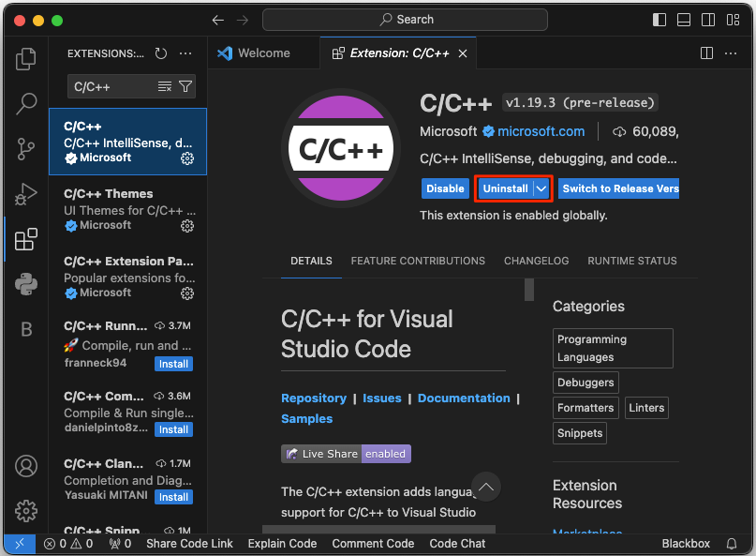Viewport: 756px width, 556px height.
Task: Open the Run and Debug view
Action: point(26,194)
